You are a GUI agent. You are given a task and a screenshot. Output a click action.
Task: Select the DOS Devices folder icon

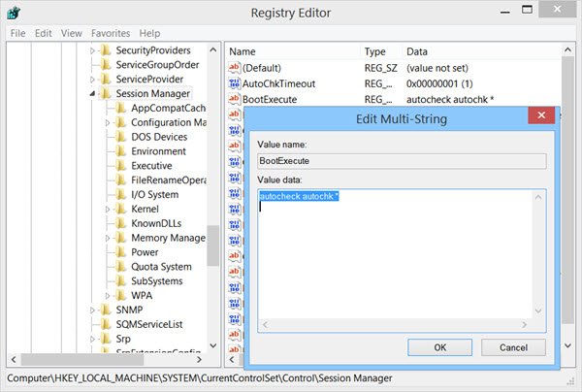tap(121, 137)
